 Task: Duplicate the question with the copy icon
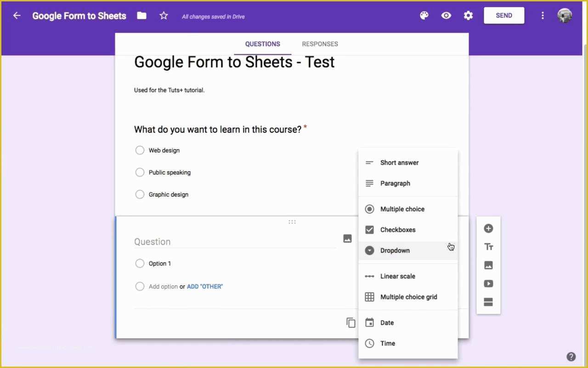[351, 323]
